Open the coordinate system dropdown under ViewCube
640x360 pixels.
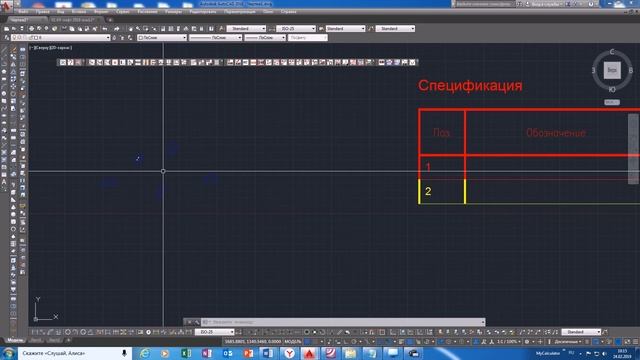(x=612, y=102)
